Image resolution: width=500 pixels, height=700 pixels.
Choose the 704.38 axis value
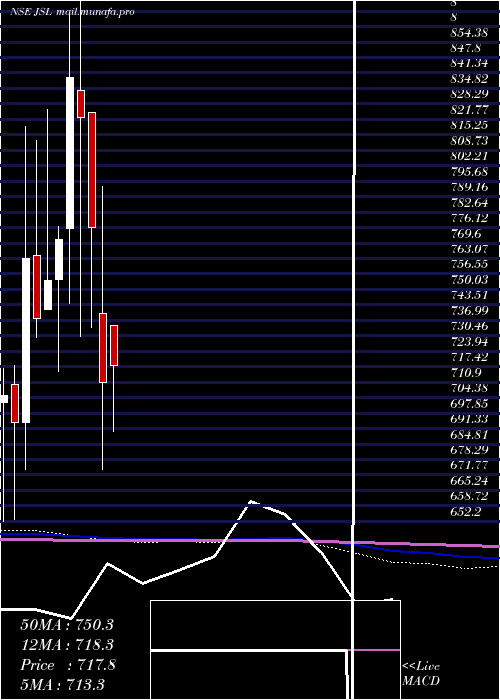469,389
